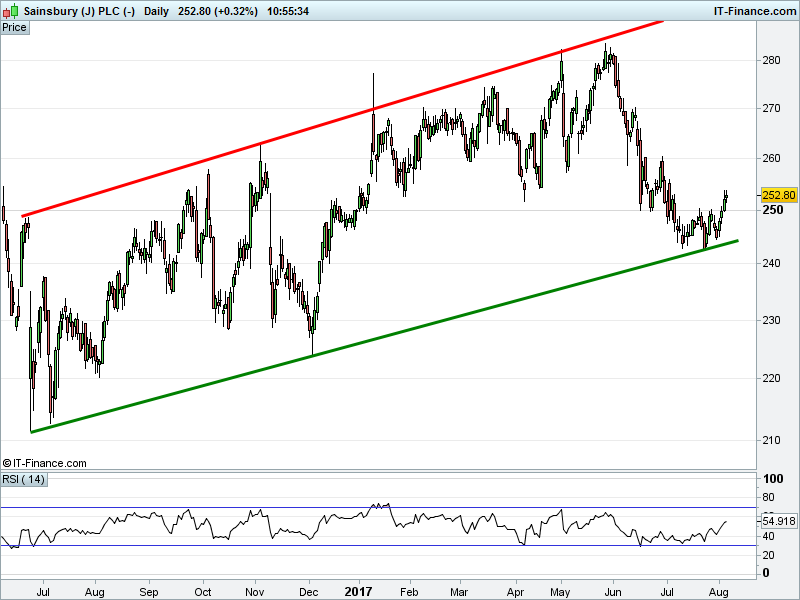This screenshot has width=800, height=600.
Task: Click the 210 price axis label
Action: [771, 440]
